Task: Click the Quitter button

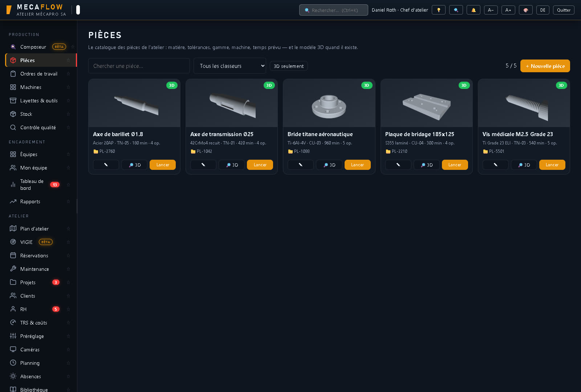Action: click(564, 10)
